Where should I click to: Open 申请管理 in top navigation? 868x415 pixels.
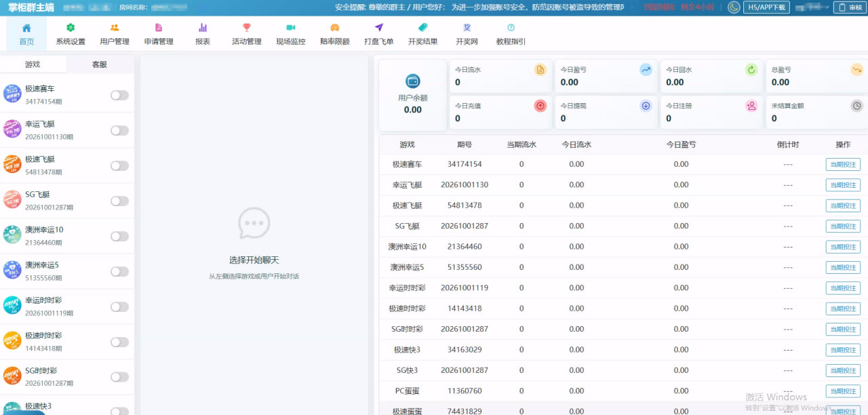point(159,34)
